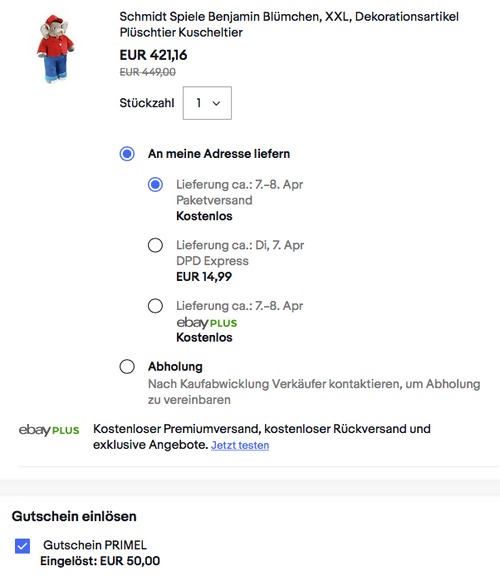
Task: Click the ebay PLUS logo in shipping options
Action: (206, 322)
